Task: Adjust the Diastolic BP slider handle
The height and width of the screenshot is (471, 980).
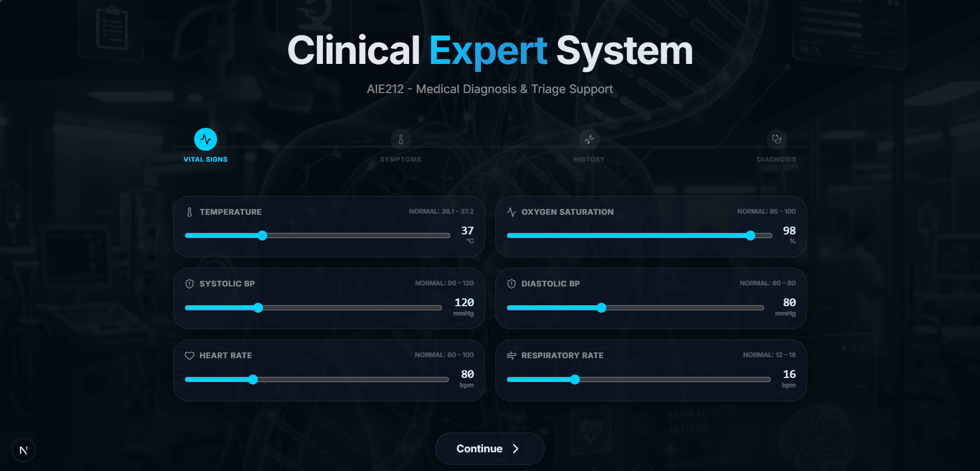Action: click(601, 308)
